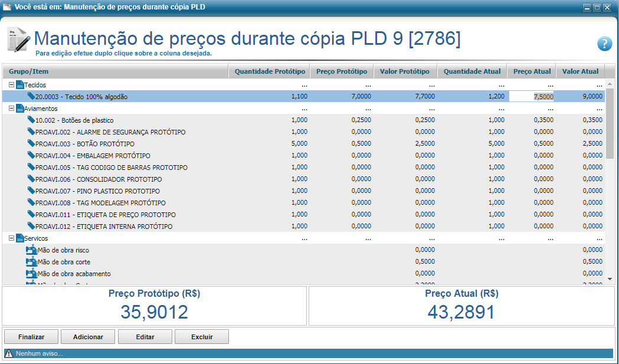Click Preço Protótipo column header

pos(342,71)
